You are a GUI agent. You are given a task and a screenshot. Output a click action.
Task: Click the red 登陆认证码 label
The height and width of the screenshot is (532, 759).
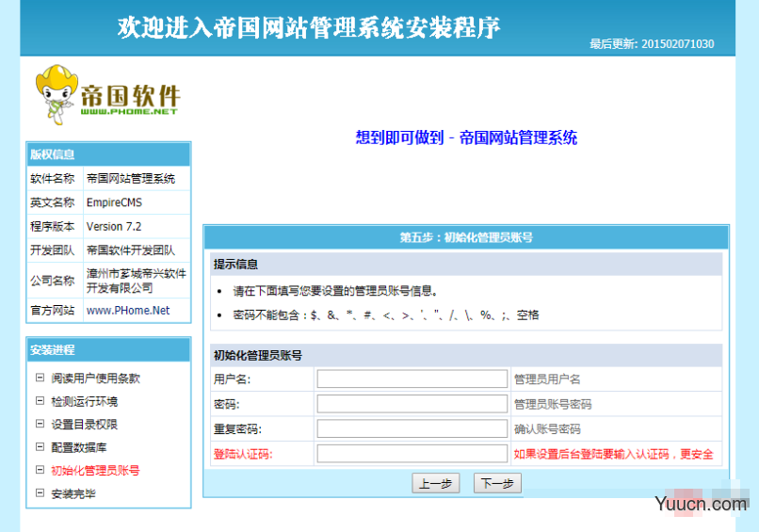(243, 454)
